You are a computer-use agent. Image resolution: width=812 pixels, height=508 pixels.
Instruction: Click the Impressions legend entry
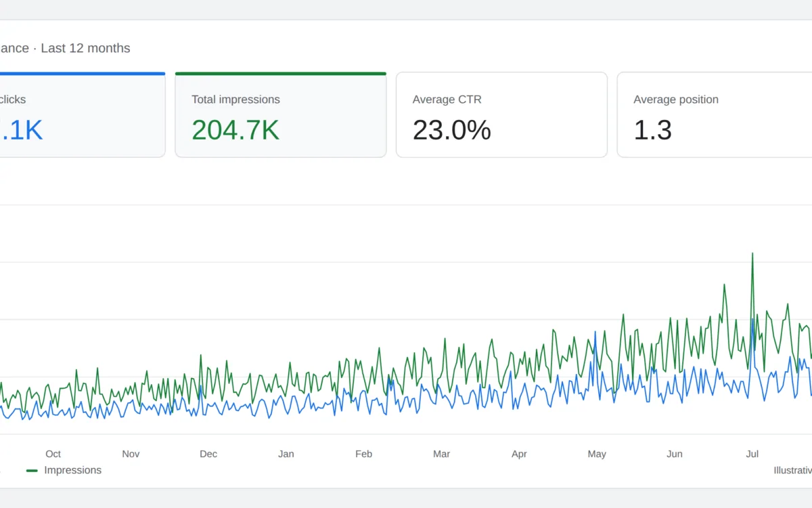click(64, 470)
